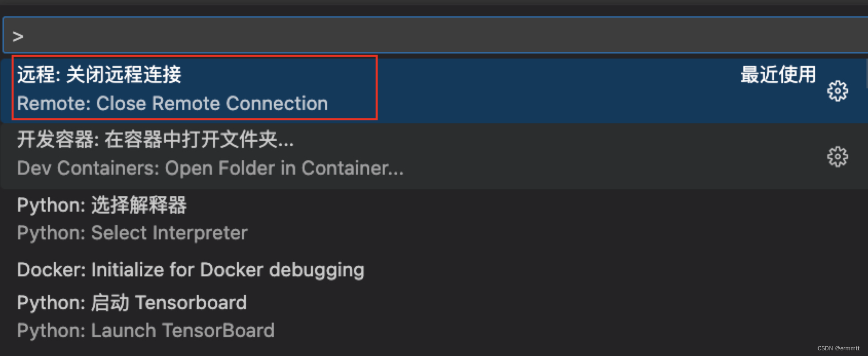Viewport: 868px width, 356px height.
Task: Click the CSDN @ermmtt watermark text
Action: (838, 348)
